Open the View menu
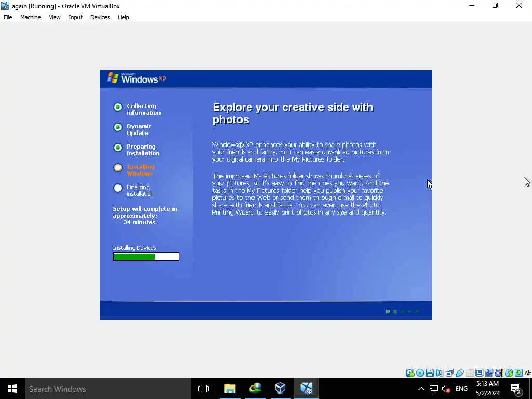Image resolution: width=532 pixels, height=399 pixels. (x=55, y=17)
